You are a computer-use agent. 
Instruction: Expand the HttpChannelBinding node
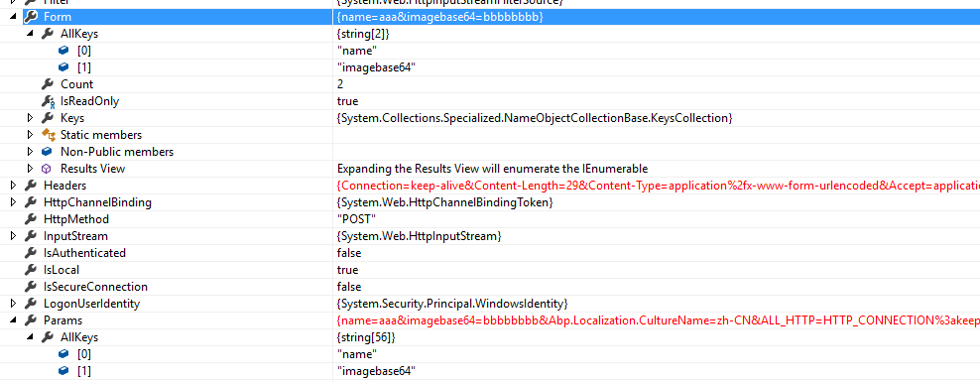(x=13, y=202)
